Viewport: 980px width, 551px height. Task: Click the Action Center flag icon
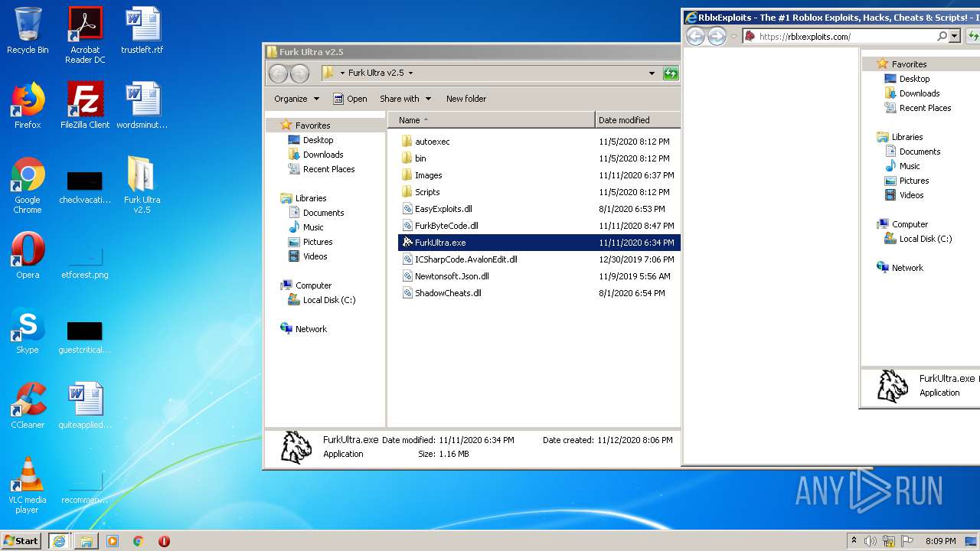[x=907, y=541]
